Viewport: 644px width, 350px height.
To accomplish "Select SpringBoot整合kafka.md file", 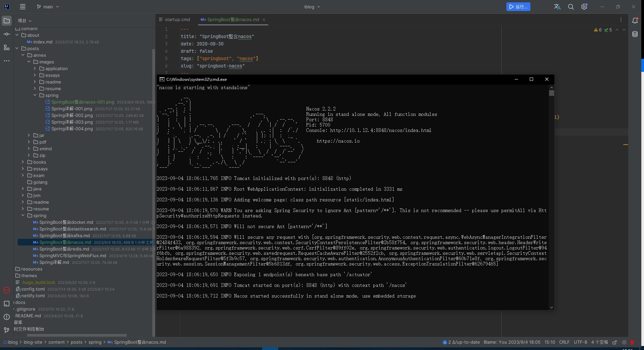I will 64,235.
